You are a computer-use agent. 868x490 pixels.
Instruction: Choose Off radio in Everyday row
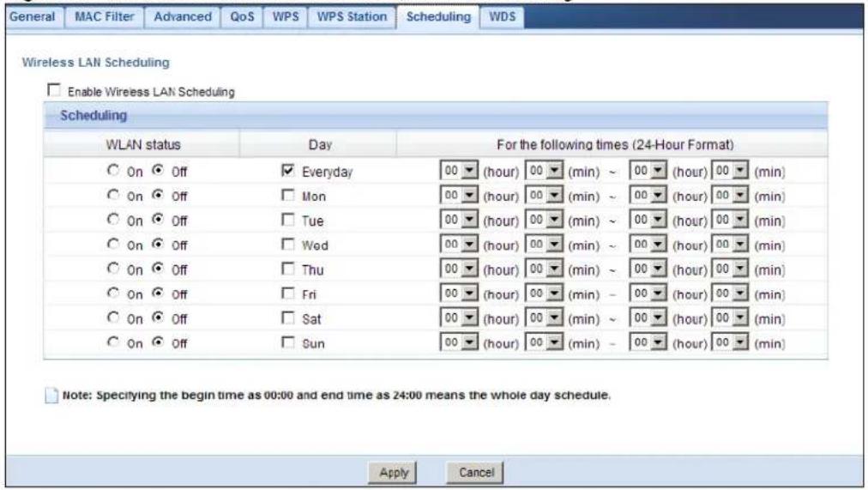(x=159, y=170)
